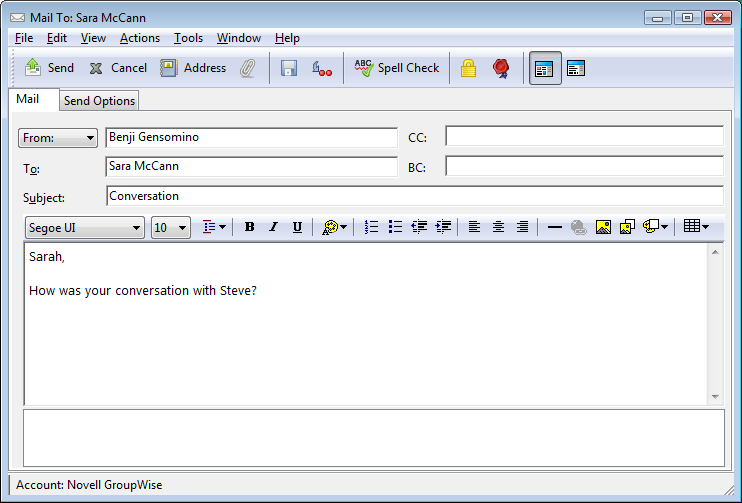Image resolution: width=742 pixels, height=503 pixels.
Task: Save the draft with the floppy disk icon
Action: 289,69
